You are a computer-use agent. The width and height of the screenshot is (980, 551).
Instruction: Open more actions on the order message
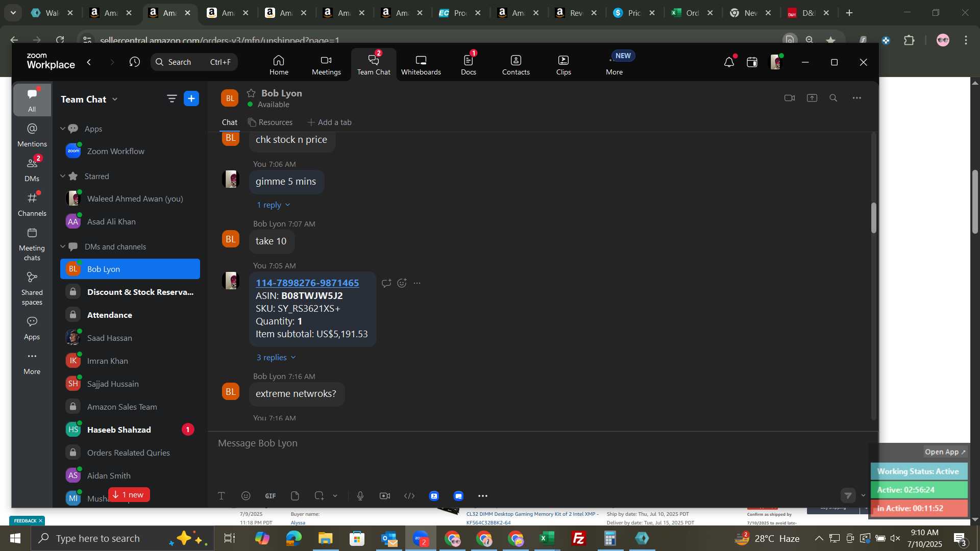[417, 283]
